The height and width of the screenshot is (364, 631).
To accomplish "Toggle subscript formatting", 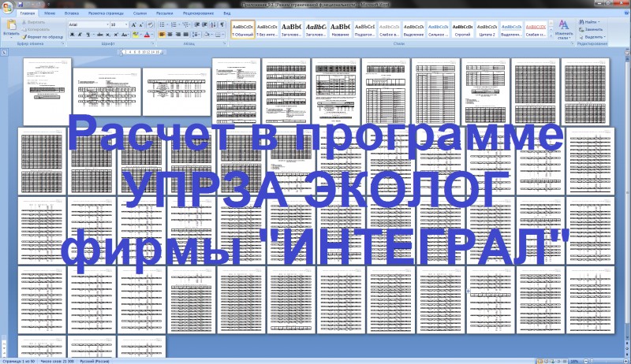I will click(108, 35).
